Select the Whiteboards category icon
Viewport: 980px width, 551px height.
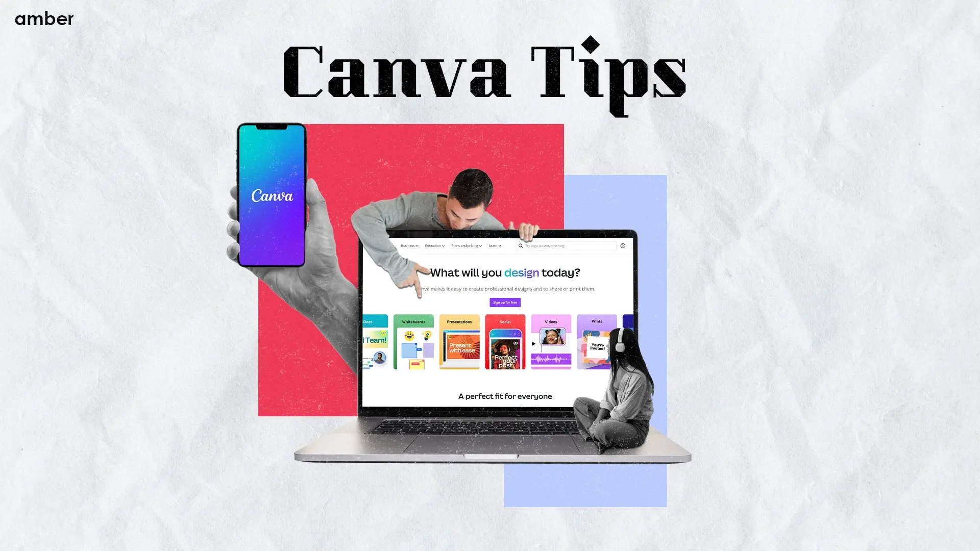[413, 342]
